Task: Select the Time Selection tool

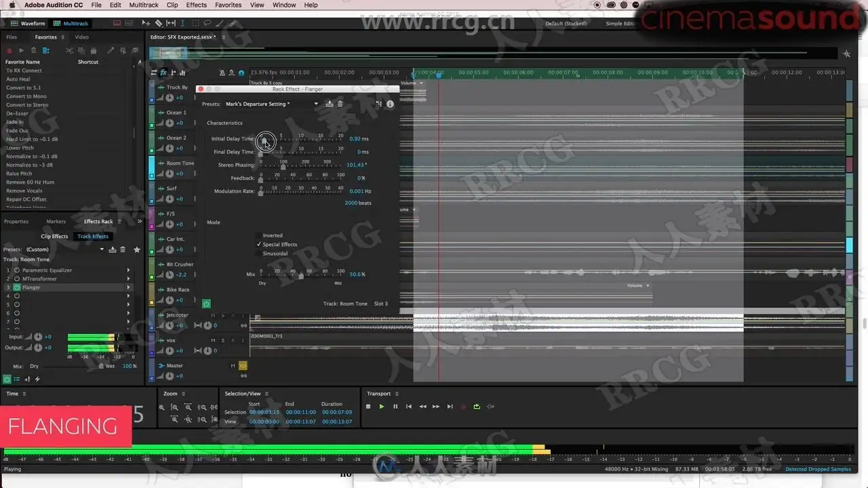Action: [182, 23]
